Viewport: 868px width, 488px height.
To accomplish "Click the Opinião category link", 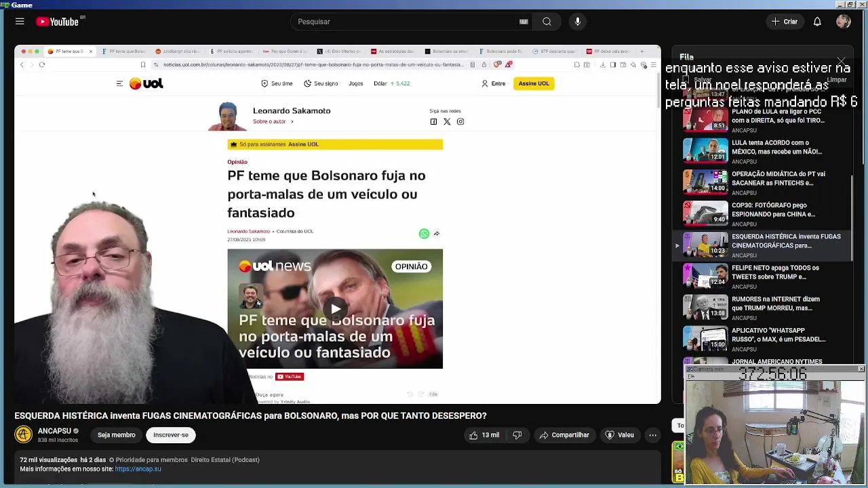I will [x=237, y=162].
